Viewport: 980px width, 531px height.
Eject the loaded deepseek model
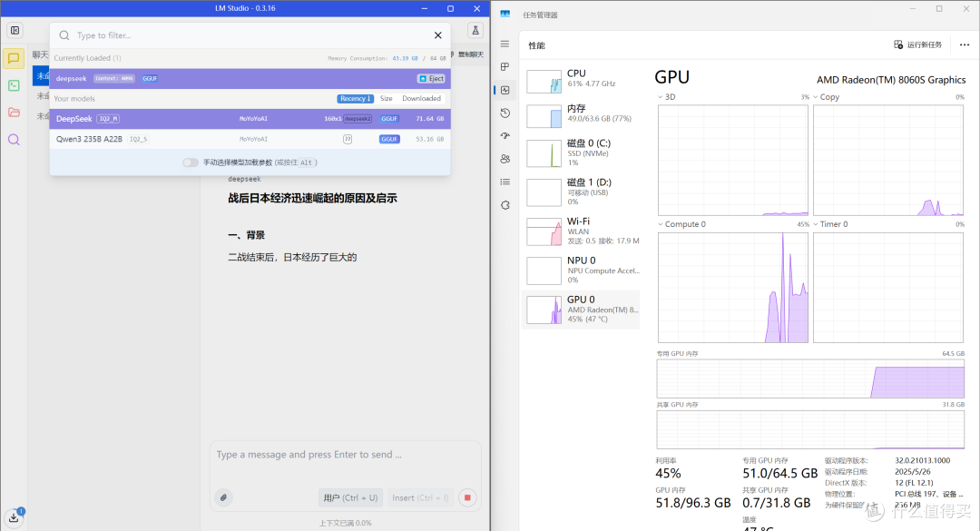click(x=431, y=79)
